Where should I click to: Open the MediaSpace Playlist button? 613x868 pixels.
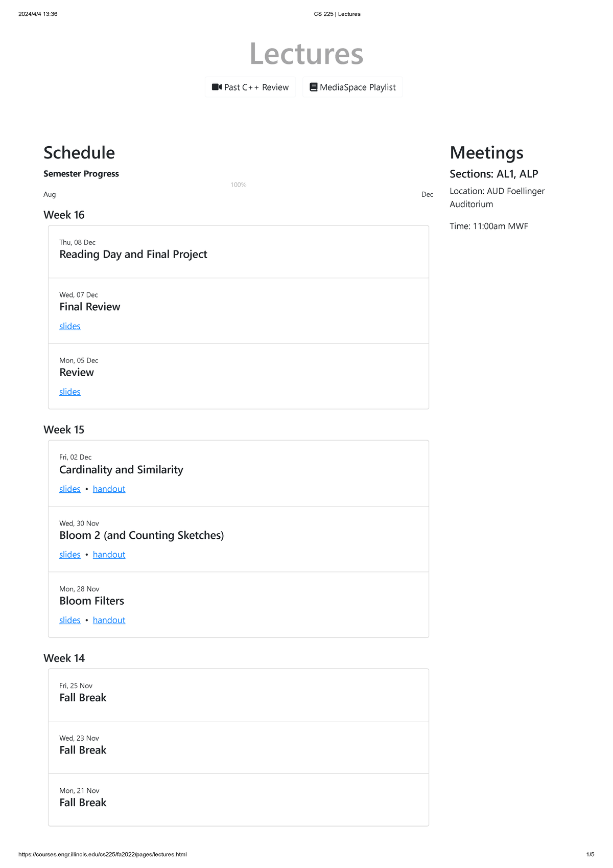(352, 87)
